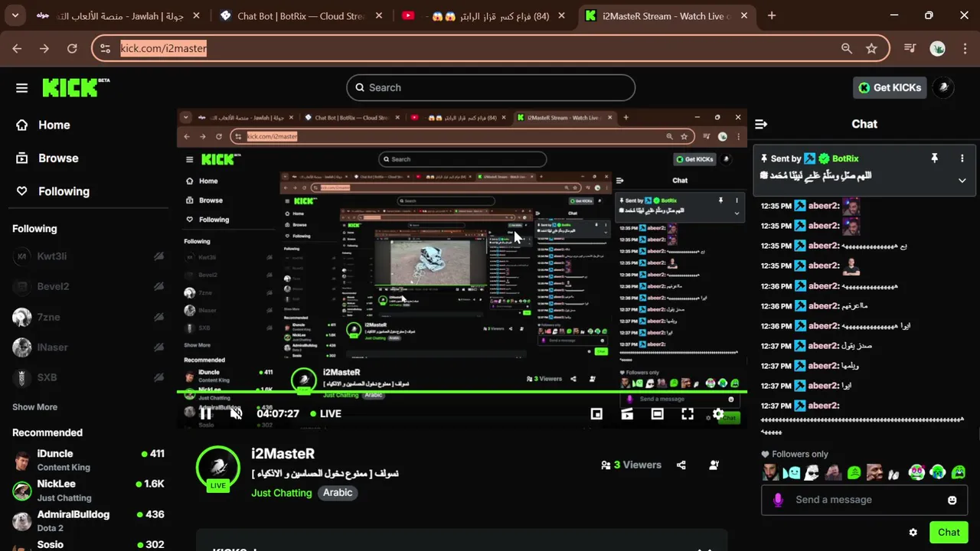Open a new Chrome tab

click(x=772, y=15)
